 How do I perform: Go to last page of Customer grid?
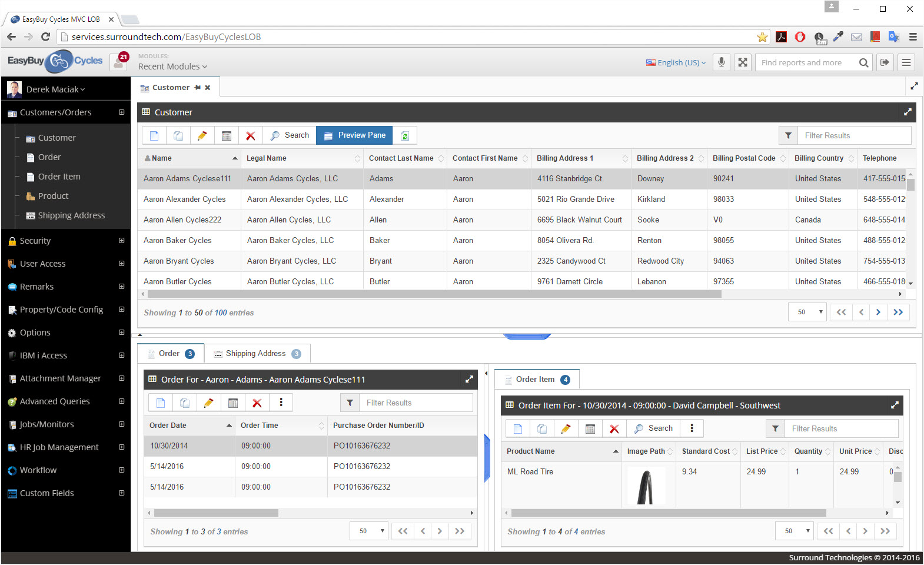pyautogui.click(x=898, y=312)
